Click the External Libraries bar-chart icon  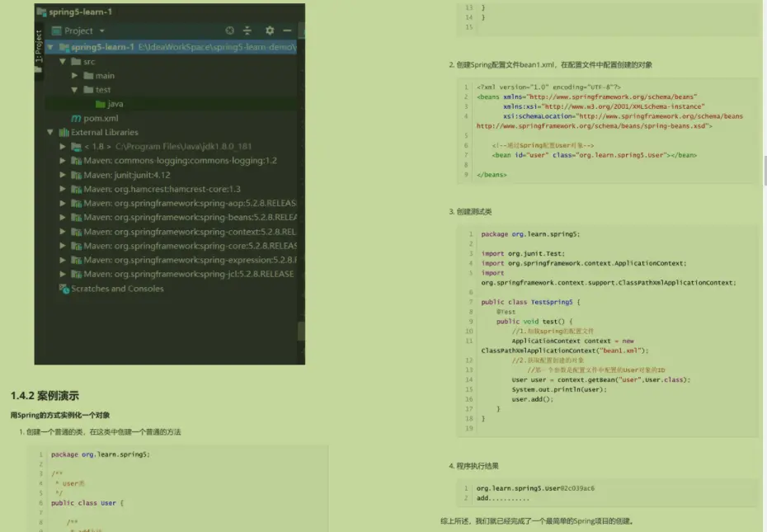coord(64,133)
